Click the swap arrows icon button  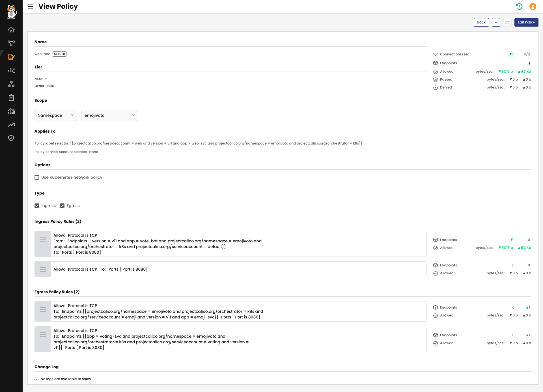507,22
